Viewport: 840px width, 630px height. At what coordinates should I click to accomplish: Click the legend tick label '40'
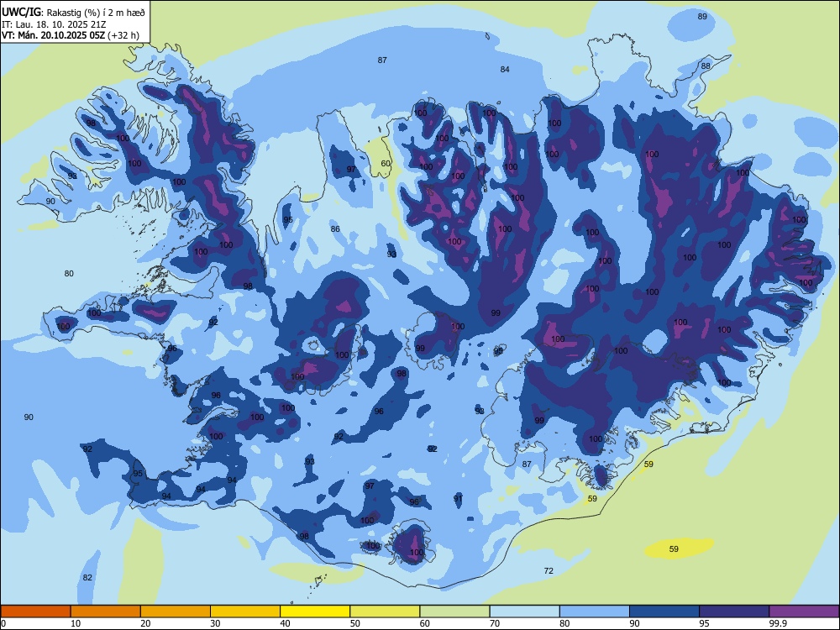(x=286, y=623)
